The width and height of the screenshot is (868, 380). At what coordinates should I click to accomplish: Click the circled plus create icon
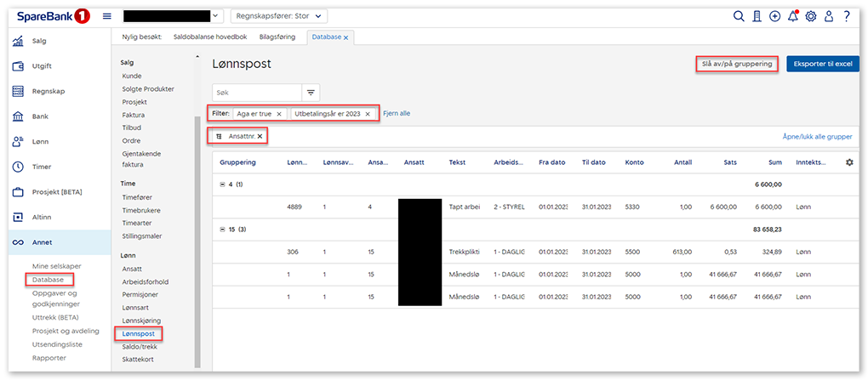point(774,16)
